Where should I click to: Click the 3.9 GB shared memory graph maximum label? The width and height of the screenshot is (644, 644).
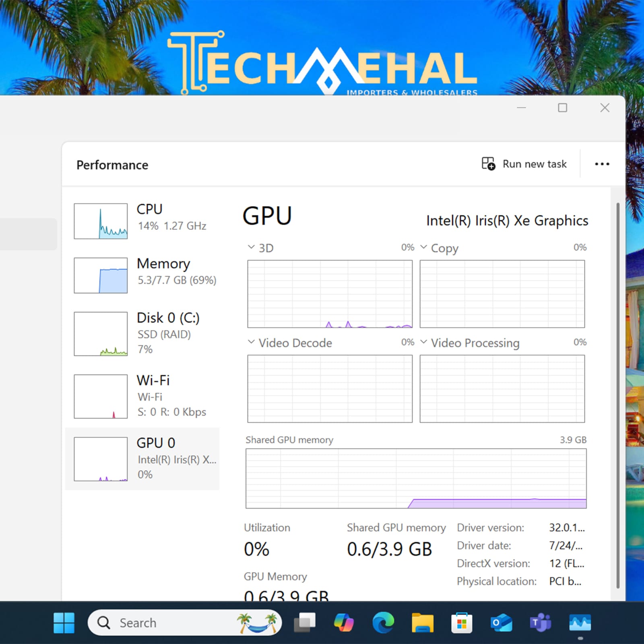573,440
